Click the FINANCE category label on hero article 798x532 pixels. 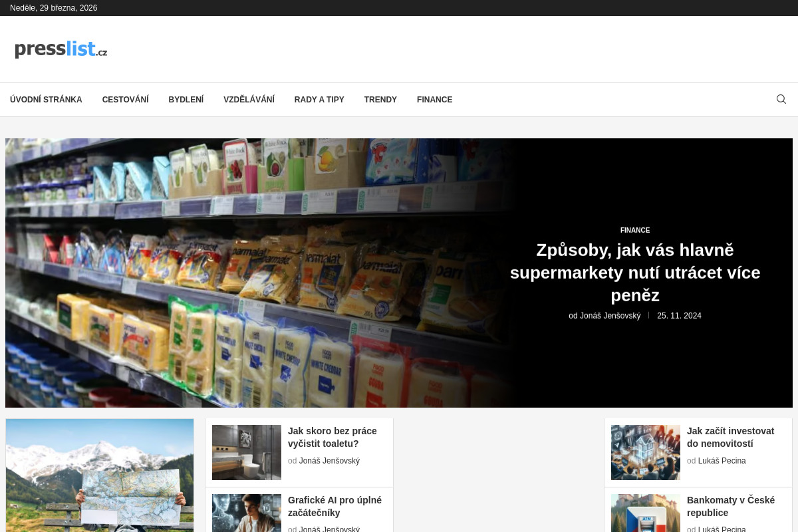(x=635, y=230)
